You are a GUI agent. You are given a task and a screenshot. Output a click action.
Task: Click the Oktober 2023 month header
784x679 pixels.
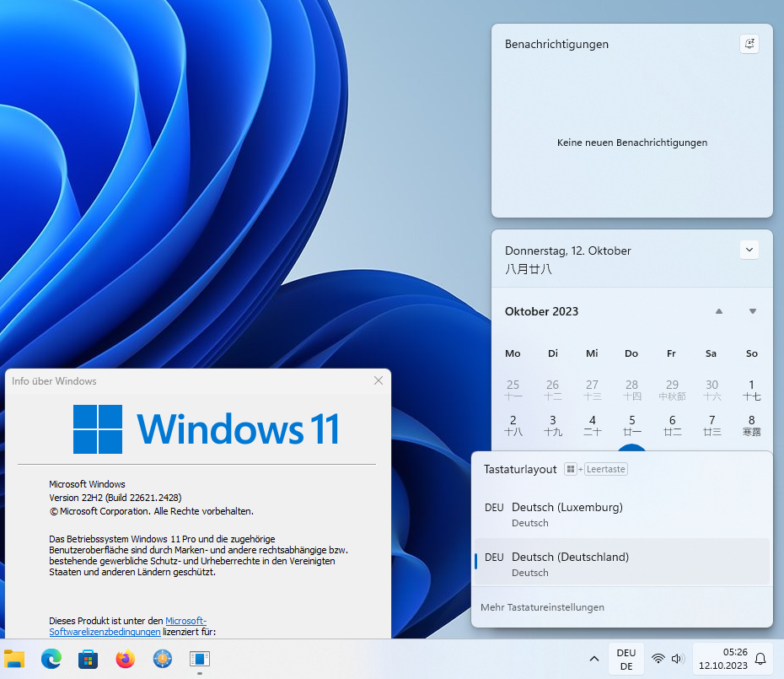541,311
